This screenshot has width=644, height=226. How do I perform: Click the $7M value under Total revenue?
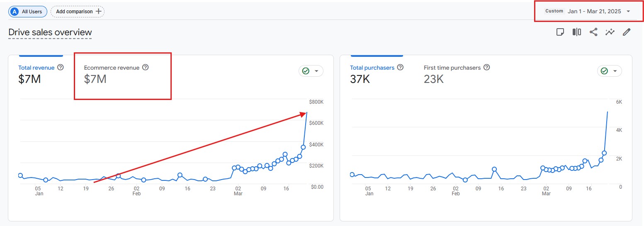point(29,79)
